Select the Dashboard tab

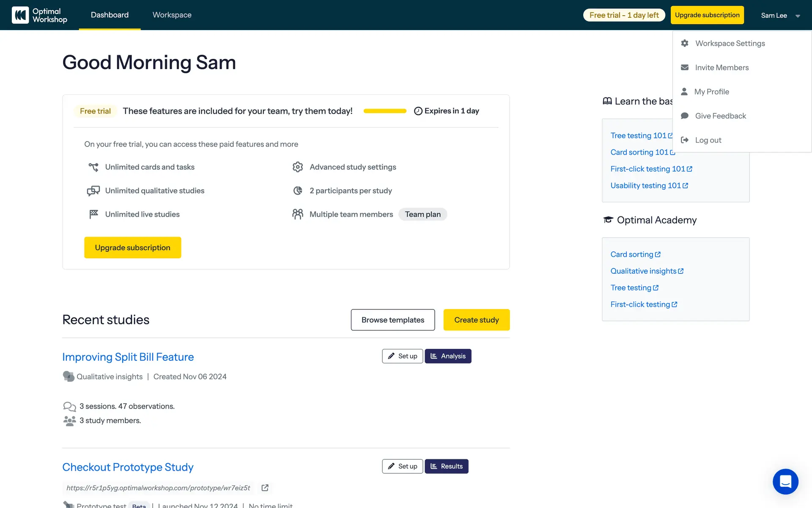pyautogui.click(x=110, y=15)
